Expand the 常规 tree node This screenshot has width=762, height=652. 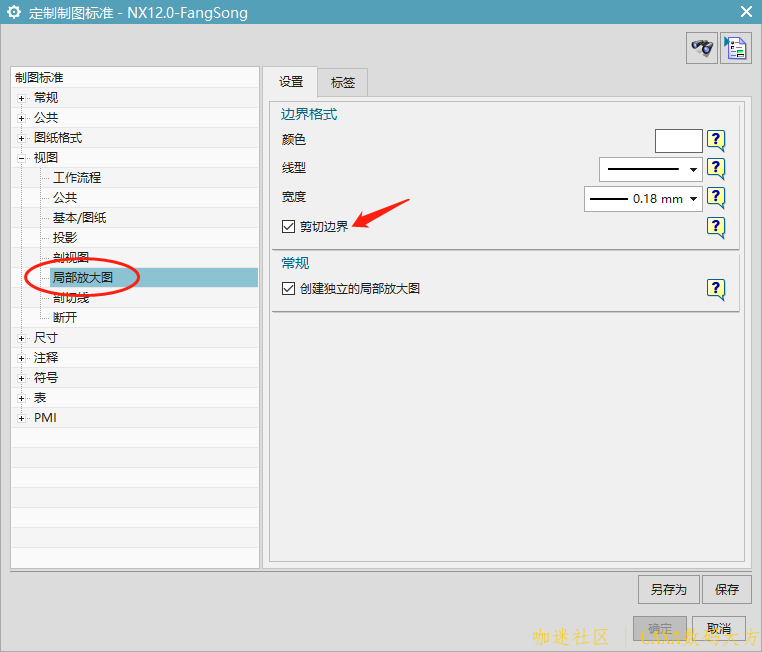[x=21, y=98]
